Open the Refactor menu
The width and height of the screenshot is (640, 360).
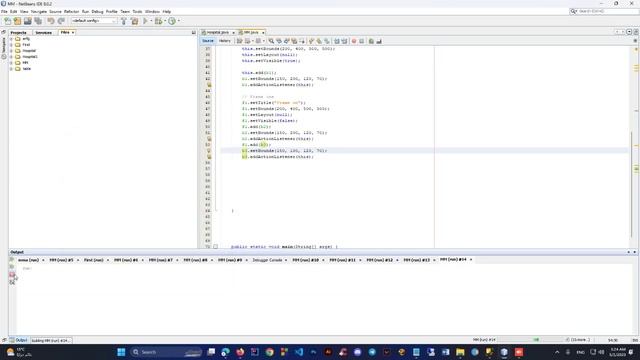[71, 11]
